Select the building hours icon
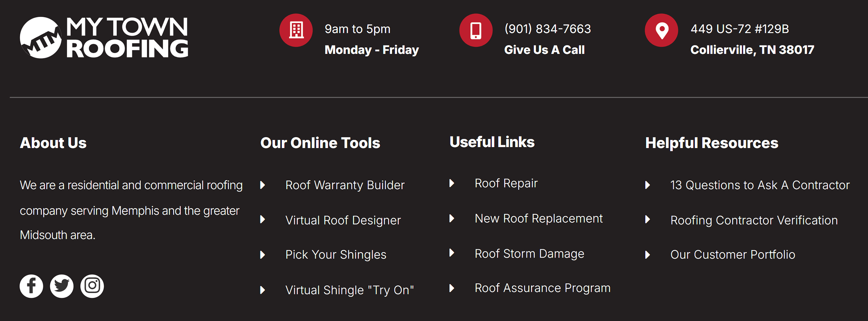Viewport: 868px width, 321px height. tap(296, 30)
